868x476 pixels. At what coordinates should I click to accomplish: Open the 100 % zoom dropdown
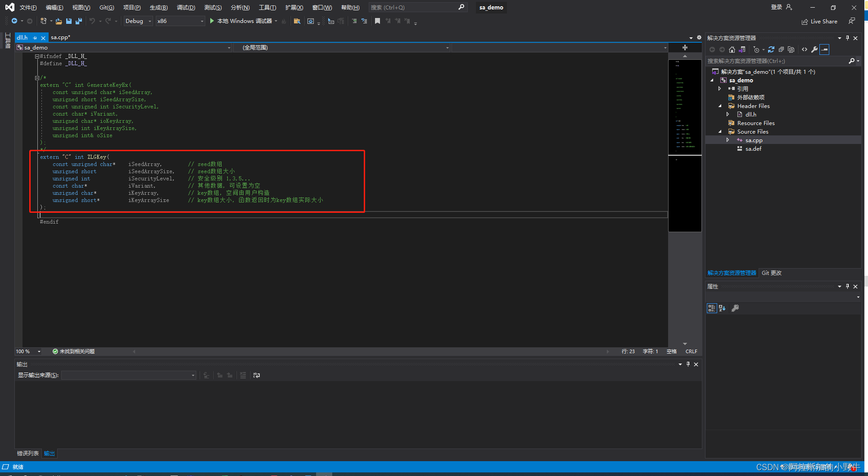click(x=28, y=351)
